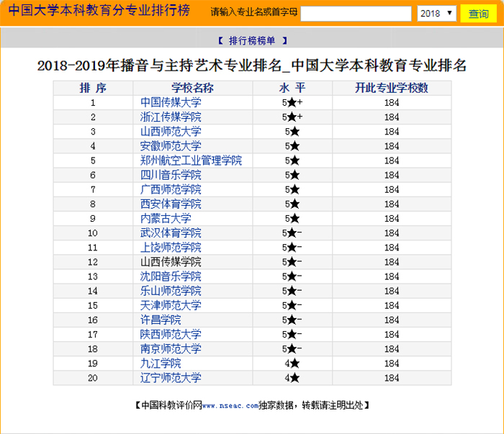
Task: Open 上饶师范学院 school link
Action: (x=171, y=248)
